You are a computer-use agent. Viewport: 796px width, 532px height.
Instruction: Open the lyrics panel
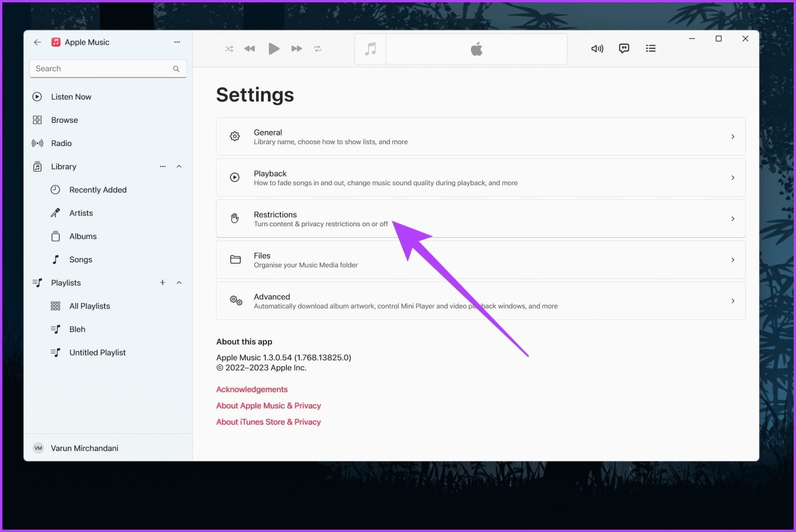tap(624, 48)
